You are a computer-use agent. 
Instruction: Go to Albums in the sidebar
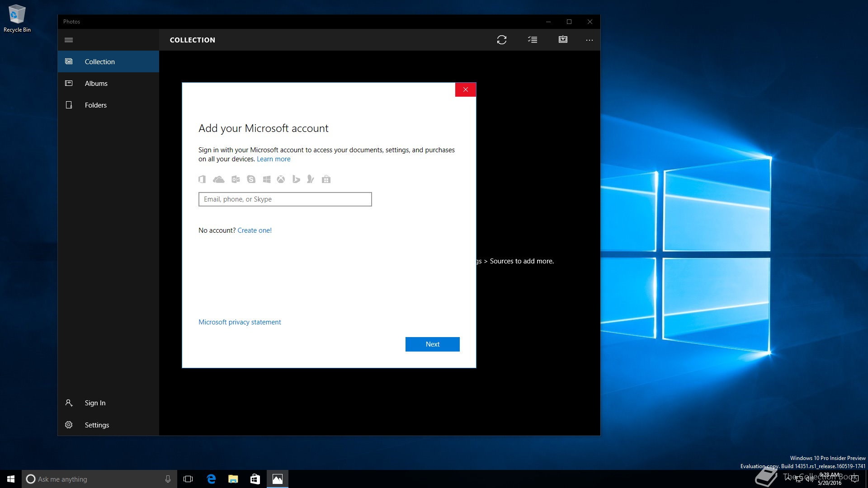point(96,83)
